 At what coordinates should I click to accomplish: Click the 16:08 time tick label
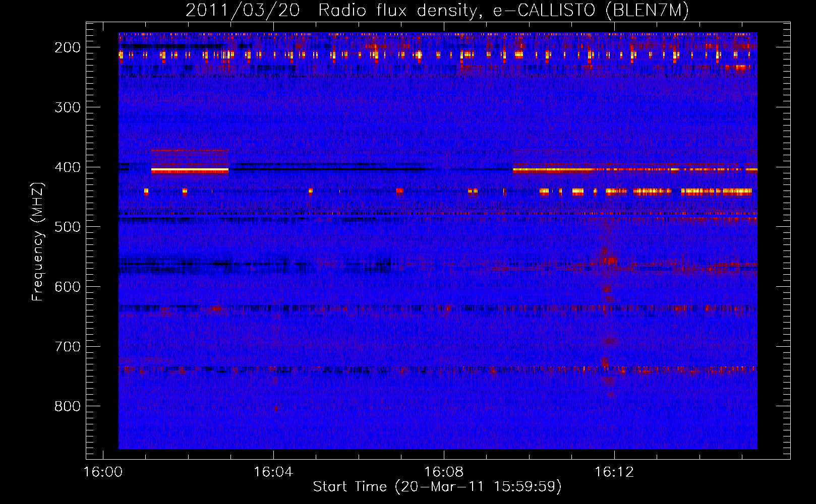pyautogui.click(x=444, y=472)
